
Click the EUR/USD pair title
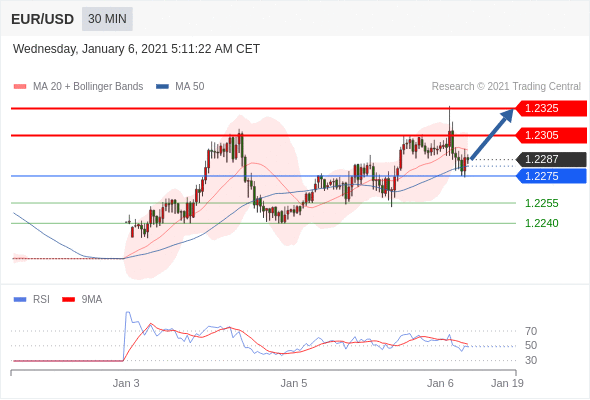(x=43, y=19)
